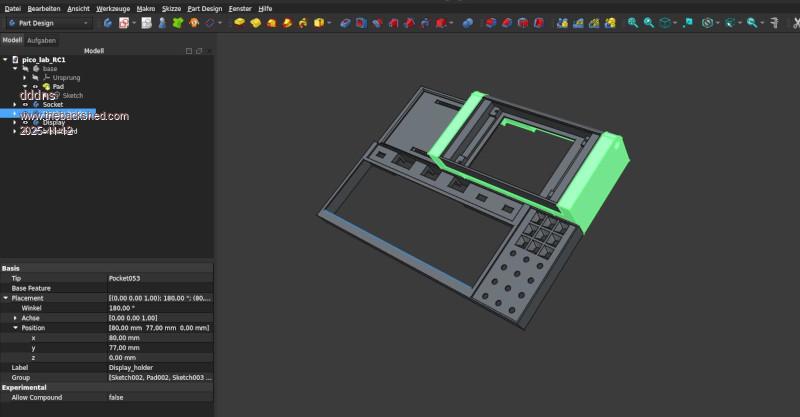The width and height of the screenshot is (800, 417).
Task: Select the pico_lab_RC1 document in tree
Action: [44, 59]
